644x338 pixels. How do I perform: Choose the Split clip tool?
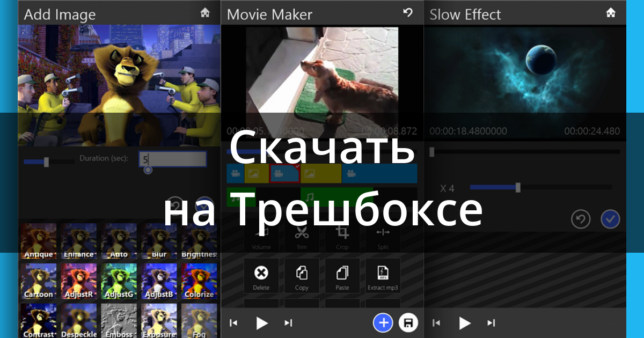pyautogui.click(x=383, y=236)
